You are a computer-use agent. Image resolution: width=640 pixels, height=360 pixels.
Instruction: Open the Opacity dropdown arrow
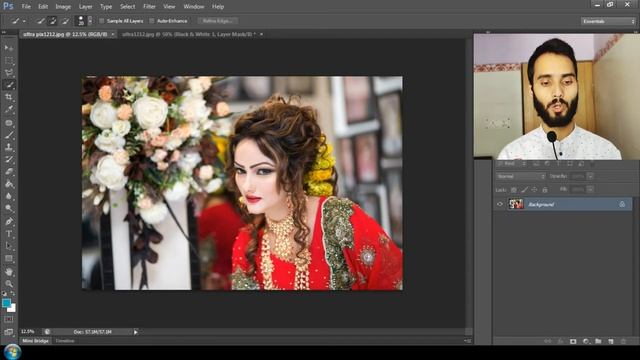click(590, 176)
